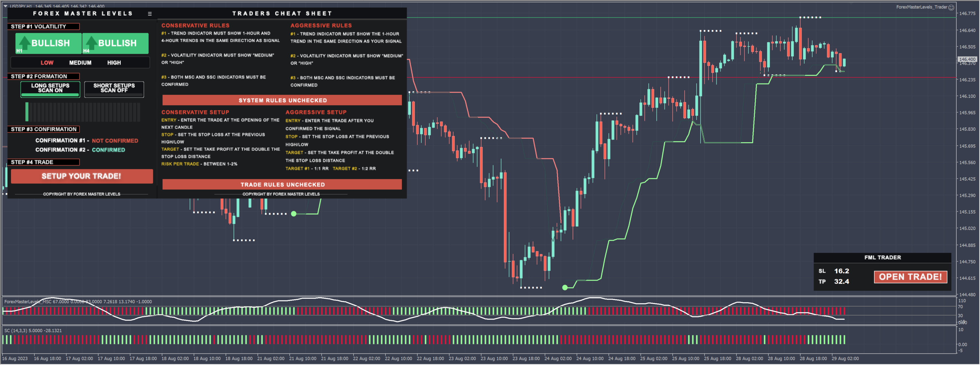Check the System Rules Unchecked bar

click(x=282, y=101)
